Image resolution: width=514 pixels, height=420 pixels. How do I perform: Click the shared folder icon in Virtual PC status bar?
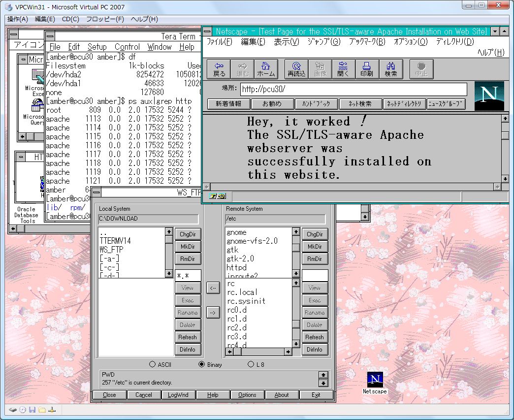42,410
